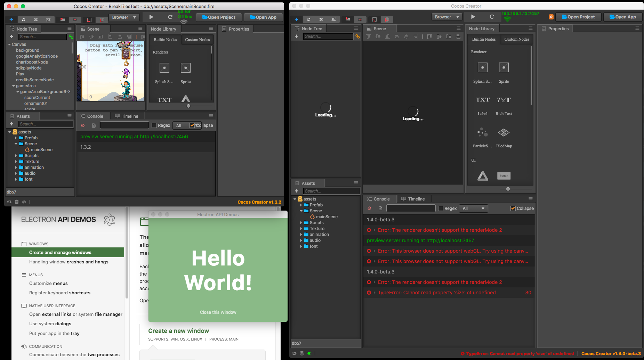Switch to Timeline tab in left window
This screenshot has height=360, width=644.
pyautogui.click(x=127, y=116)
